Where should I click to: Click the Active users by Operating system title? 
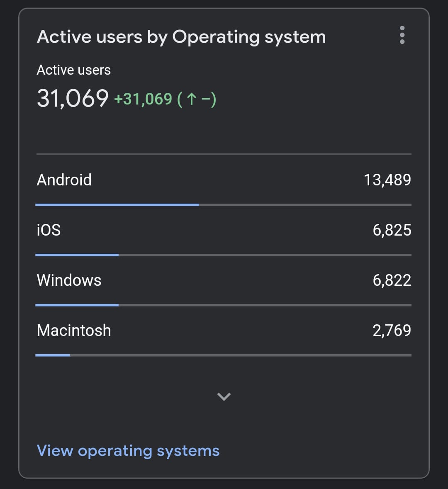tap(181, 37)
